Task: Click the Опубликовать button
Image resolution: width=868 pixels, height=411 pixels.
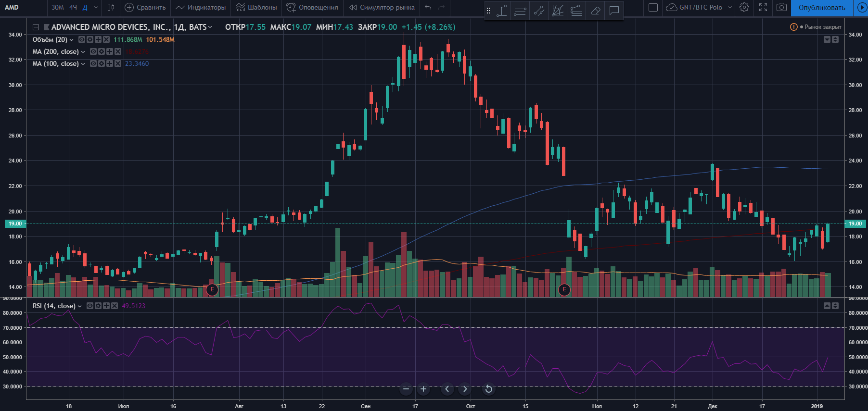Action: [x=821, y=8]
